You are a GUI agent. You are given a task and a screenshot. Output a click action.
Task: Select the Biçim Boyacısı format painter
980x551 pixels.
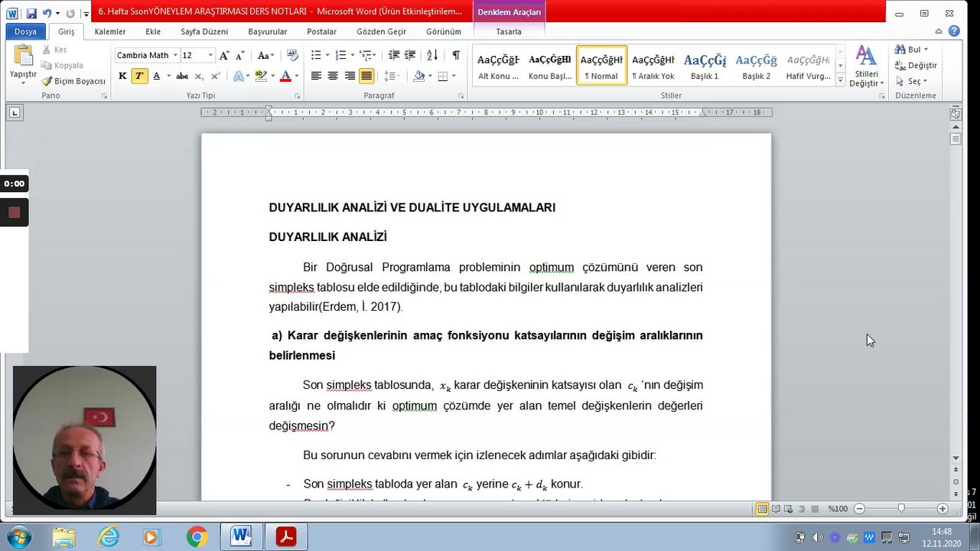click(73, 81)
